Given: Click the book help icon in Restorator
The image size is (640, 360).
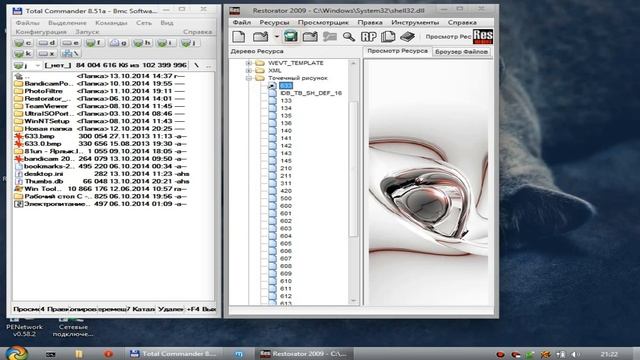Looking at the screenshot, I should coord(407,37).
